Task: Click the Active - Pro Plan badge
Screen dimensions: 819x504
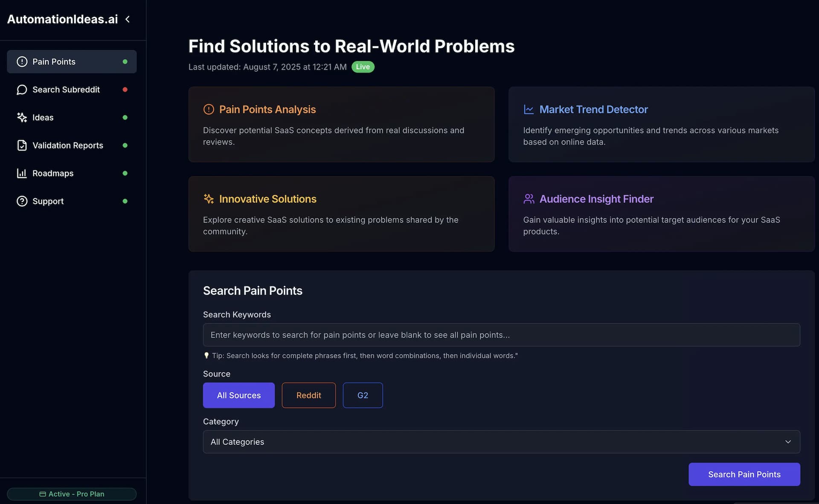Action: [x=72, y=494]
